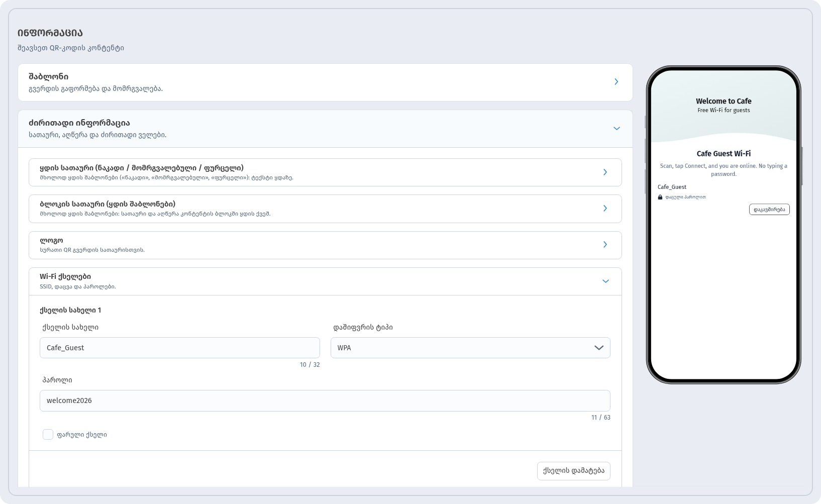Click 'Free Wi-Fi for guests' preview subtitle

[724, 111]
